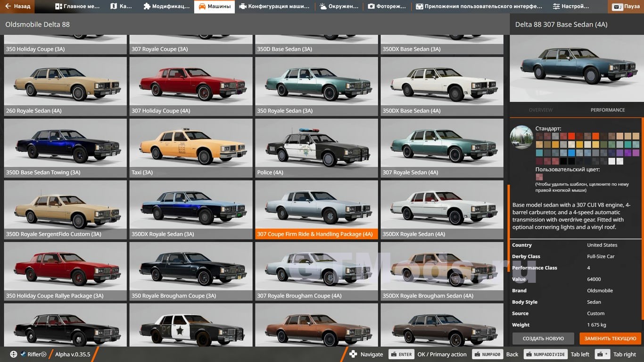This screenshot has height=362, width=644.
Task: Switch to the PERFORMANCE tab
Action: pos(608,110)
